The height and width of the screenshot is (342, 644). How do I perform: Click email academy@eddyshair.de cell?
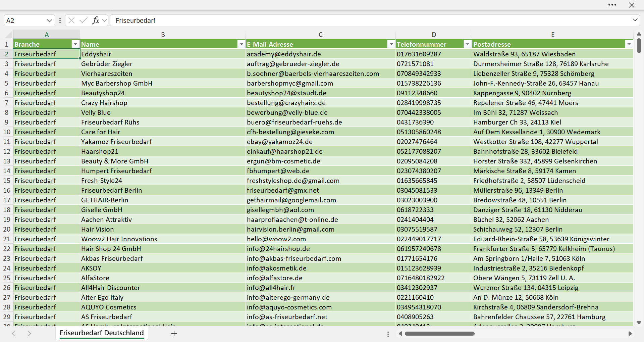(x=321, y=54)
